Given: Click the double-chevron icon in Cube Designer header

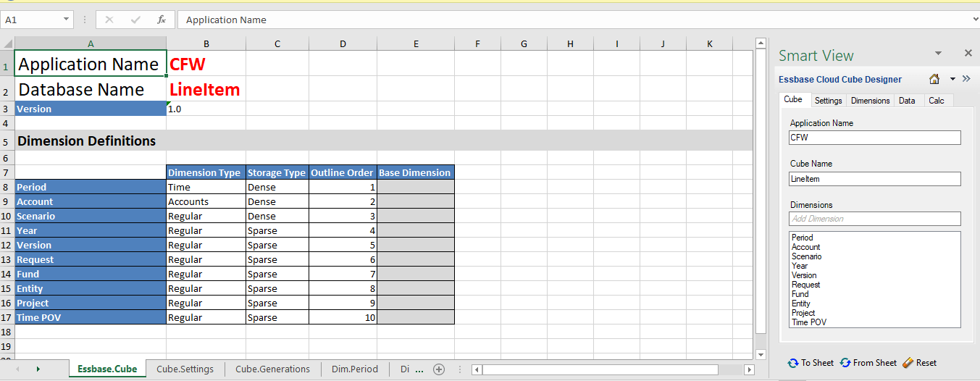Looking at the screenshot, I should [x=966, y=79].
